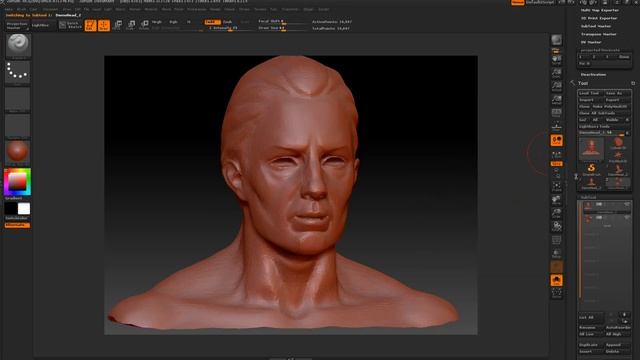Launch Projection Master
The image size is (640, 360).
17,25
